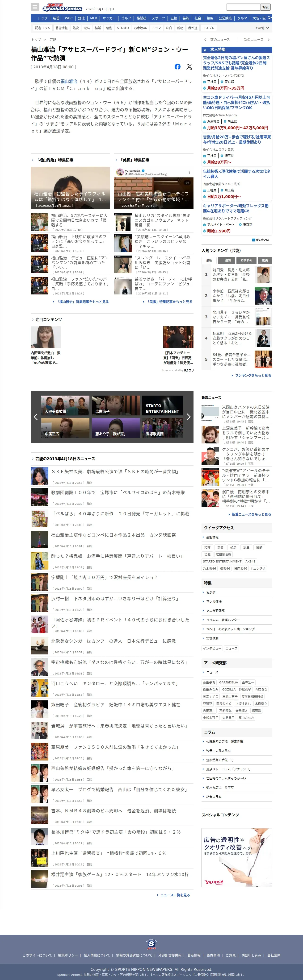Screen dimensions: 303x980
Task: Open 格闘技 in the main navigation
Action: click(x=141, y=18)
